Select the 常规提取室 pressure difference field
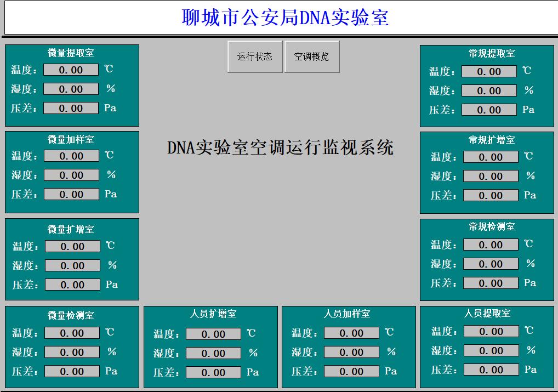This screenshot has height=392, width=558. [489, 110]
